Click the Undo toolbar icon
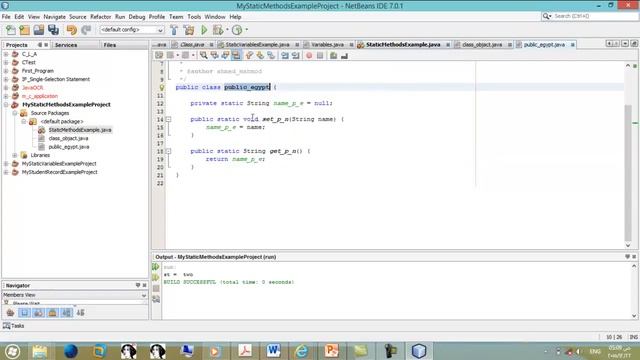The image size is (640, 360). point(72,30)
